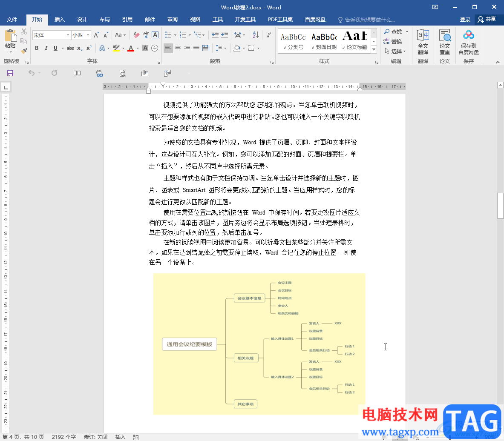Click the Format Painter brush icon
504x441 pixels.
point(24,50)
